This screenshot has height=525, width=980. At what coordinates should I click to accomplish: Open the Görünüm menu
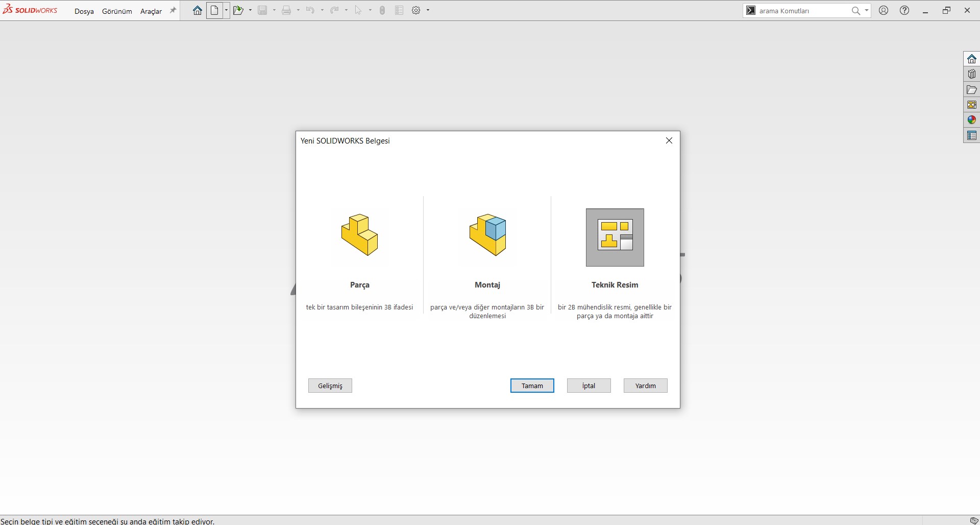[117, 11]
